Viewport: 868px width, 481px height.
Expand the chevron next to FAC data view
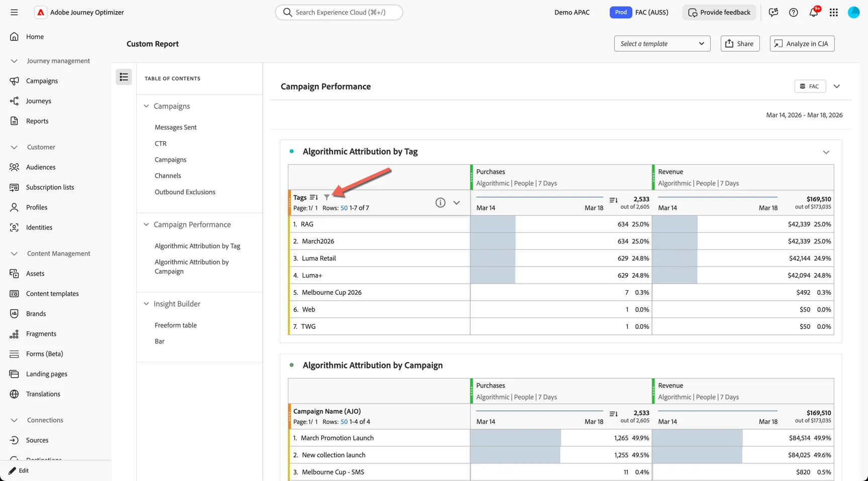[837, 86]
